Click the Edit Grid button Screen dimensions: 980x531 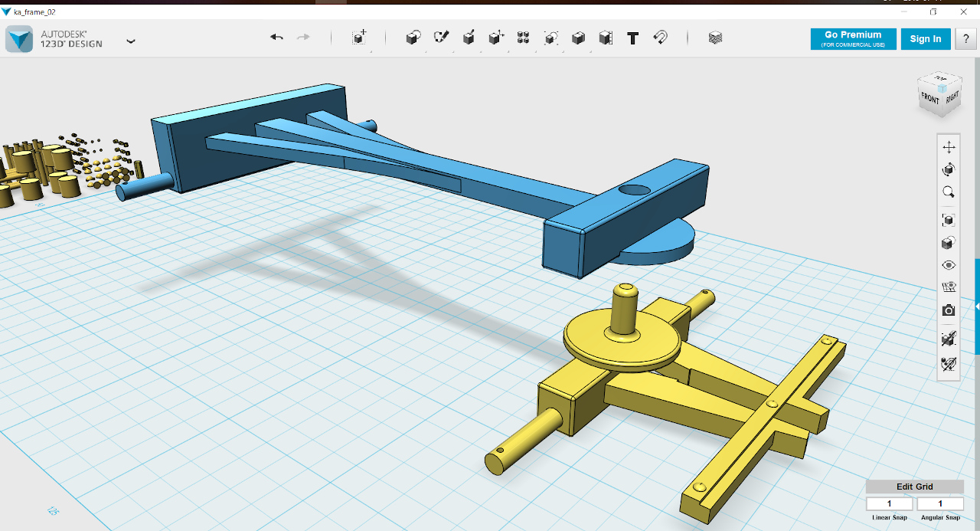[914, 487]
